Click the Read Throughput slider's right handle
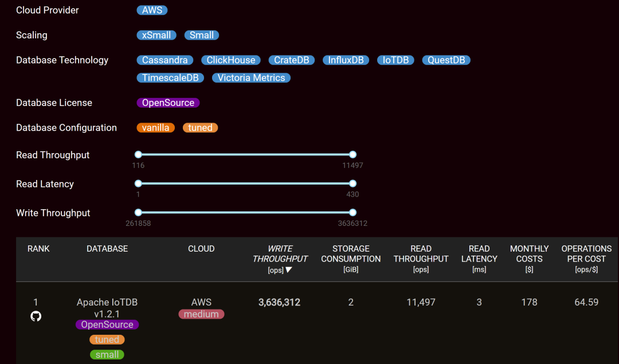 click(352, 154)
